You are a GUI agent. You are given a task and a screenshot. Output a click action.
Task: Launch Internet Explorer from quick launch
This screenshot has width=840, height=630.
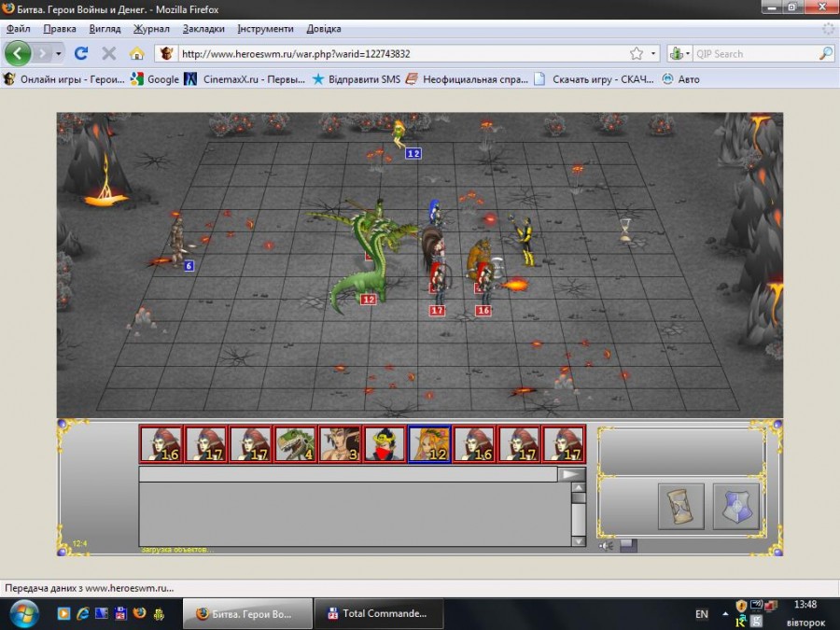(83, 613)
